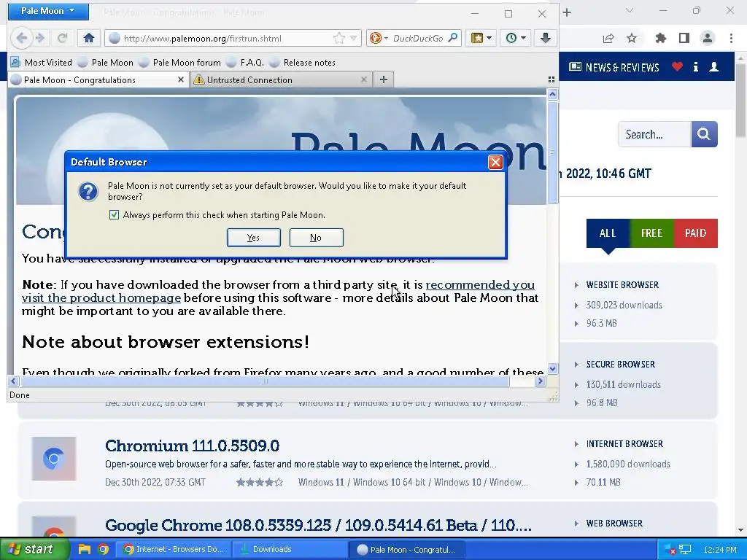This screenshot has width=747, height=560.
Task: Open new tab in Chrome window
Action: click(566, 12)
